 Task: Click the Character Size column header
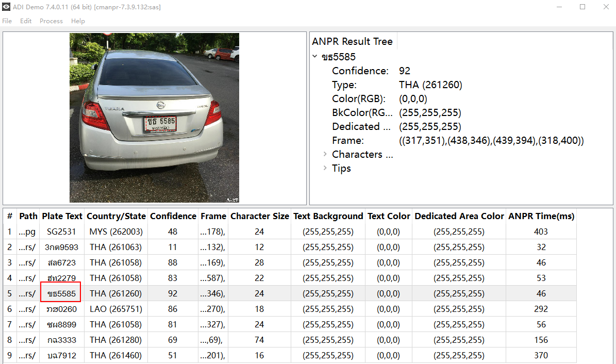tap(260, 216)
